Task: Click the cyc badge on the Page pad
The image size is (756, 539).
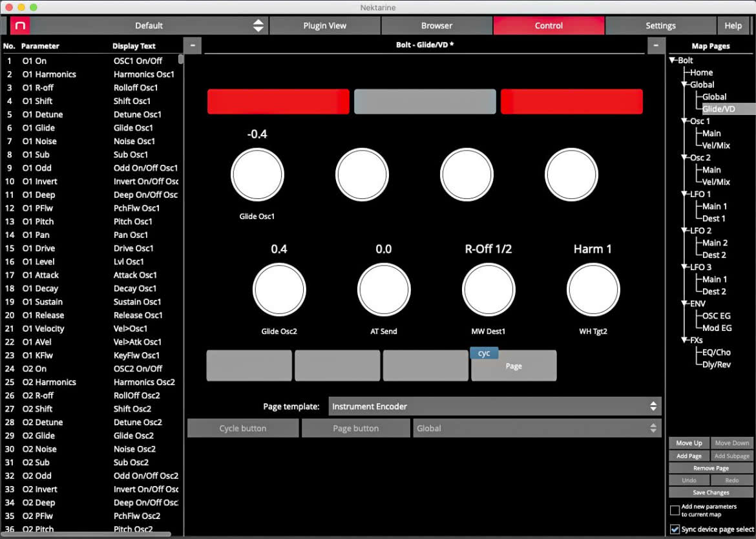Action: [484, 354]
